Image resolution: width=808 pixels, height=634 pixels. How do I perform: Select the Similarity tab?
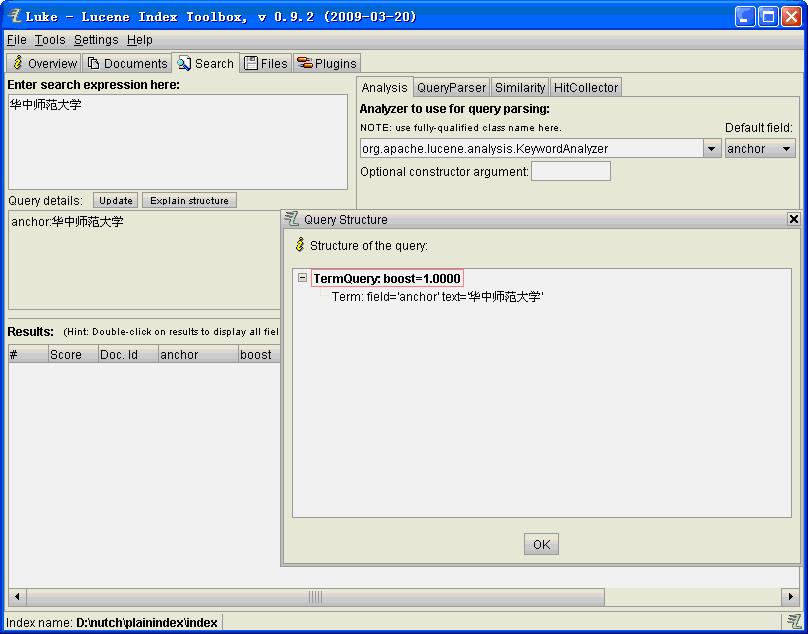(520, 88)
